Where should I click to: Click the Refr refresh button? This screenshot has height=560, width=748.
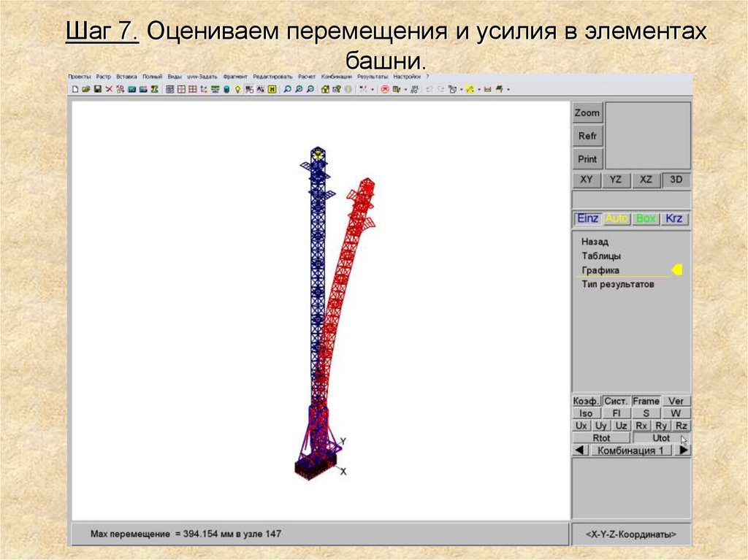tap(587, 136)
